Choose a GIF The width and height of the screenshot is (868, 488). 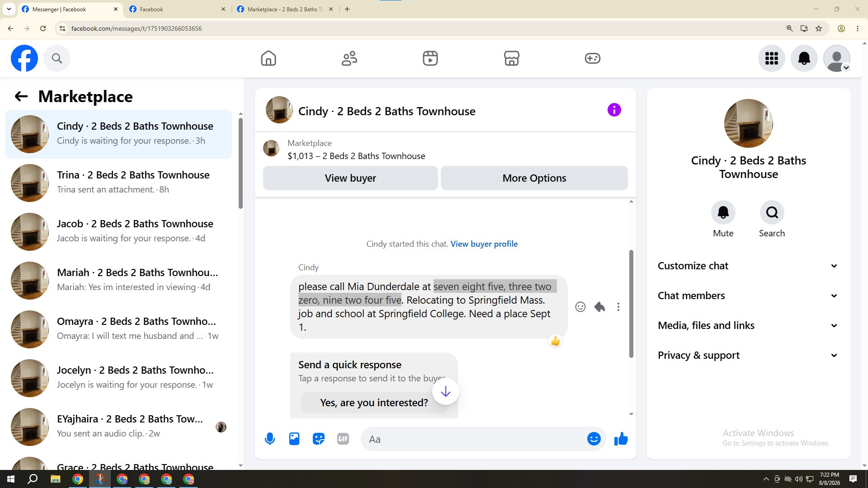pos(343,439)
